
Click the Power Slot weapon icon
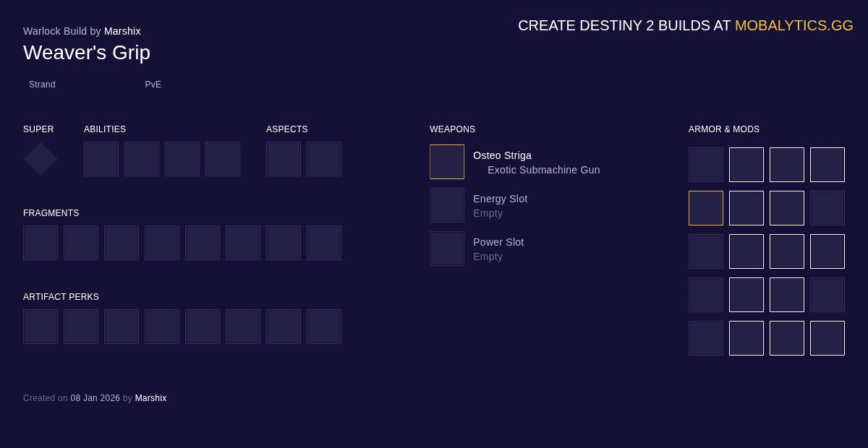[447, 249]
